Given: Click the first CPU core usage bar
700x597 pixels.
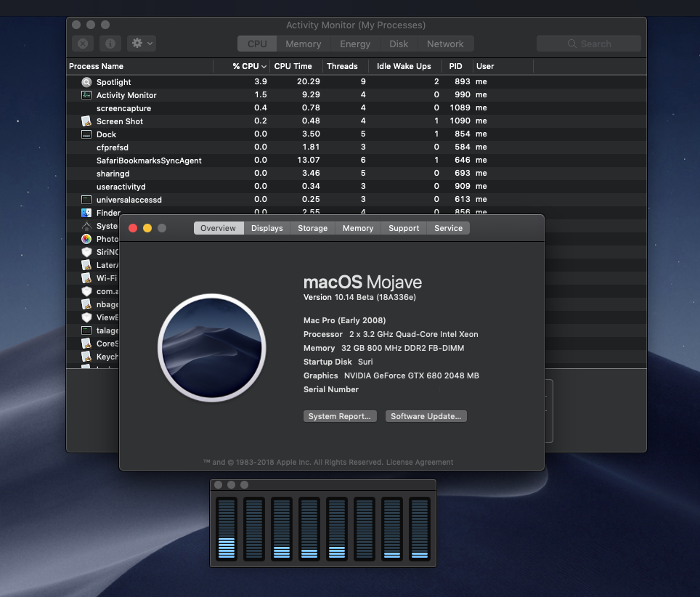Looking at the screenshot, I should (227, 529).
